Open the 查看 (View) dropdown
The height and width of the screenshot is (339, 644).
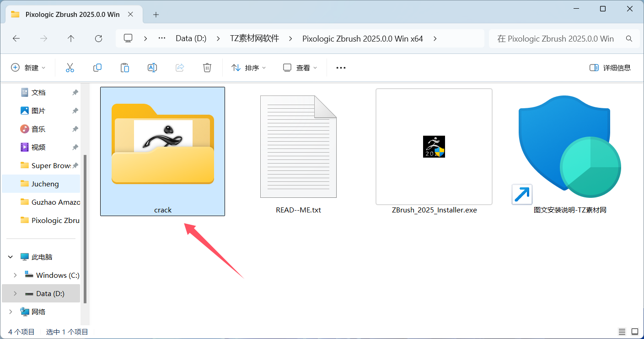pyautogui.click(x=300, y=68)
